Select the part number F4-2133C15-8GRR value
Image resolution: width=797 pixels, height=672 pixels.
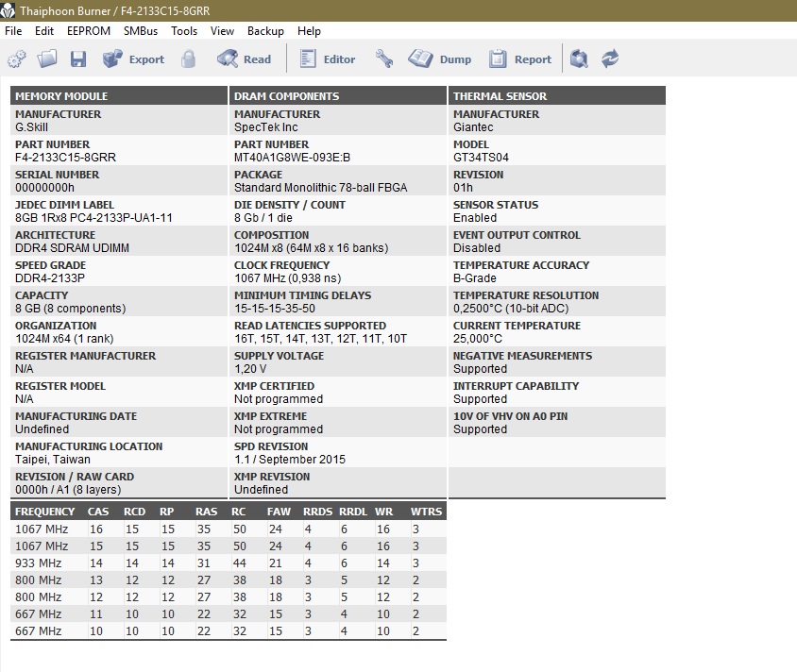click(x=65, y=158)
